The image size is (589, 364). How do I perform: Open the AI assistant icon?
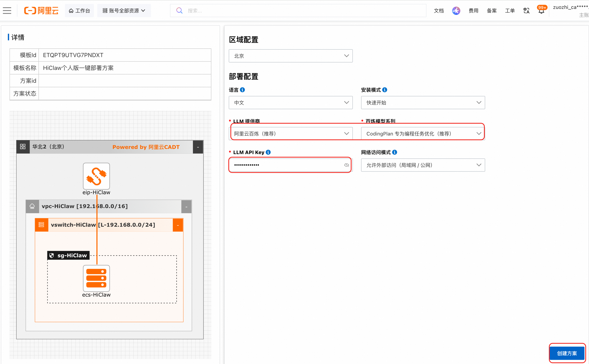[456, 11]
